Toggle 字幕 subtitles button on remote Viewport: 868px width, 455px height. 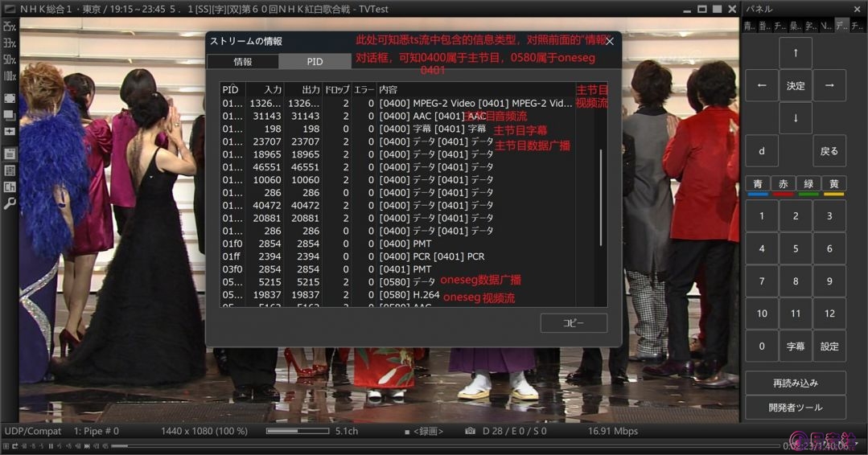pos(795,346)
